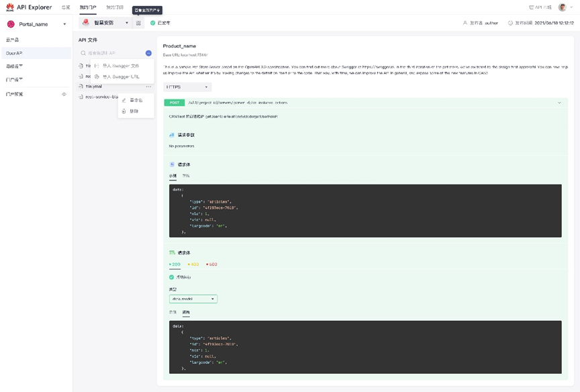The width and height of the screenshot is (580, 392).
Task: Collapse the POST endpoint chevron
Action: click(559, 103)
